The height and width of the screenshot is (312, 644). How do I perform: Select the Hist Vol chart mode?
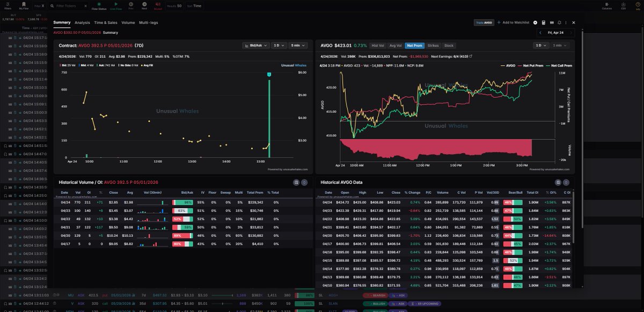(378, 46)
